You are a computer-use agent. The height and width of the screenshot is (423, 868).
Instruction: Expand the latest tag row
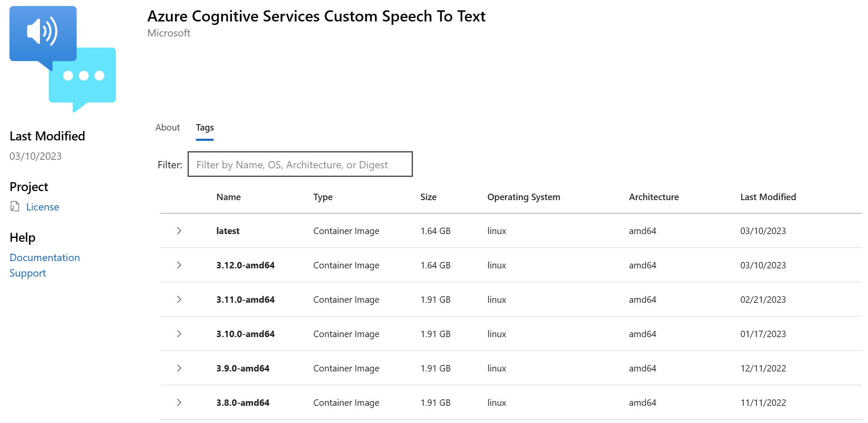[x=179, y=231]
